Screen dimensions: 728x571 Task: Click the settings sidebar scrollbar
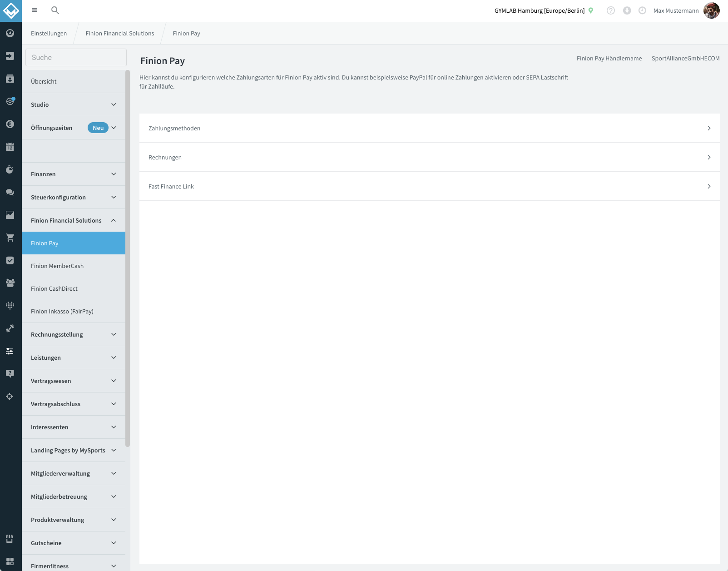coord(128,258)
